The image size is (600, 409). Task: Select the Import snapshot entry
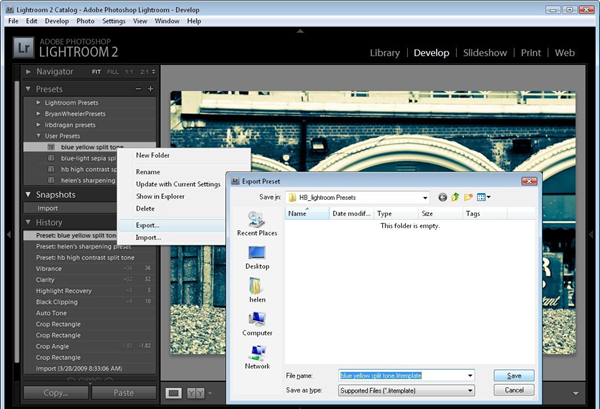coord(70,208)
